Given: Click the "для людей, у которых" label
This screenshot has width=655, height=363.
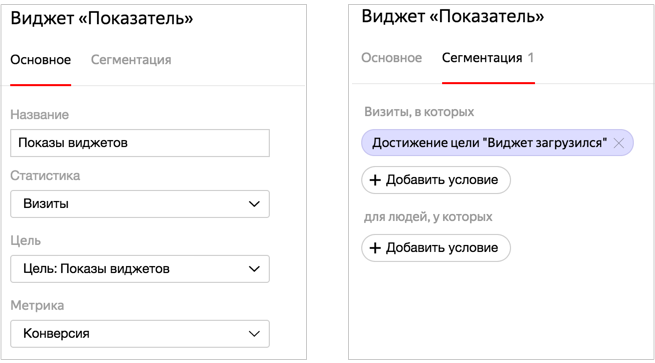Looking at the screenshot, I should 428,217.
